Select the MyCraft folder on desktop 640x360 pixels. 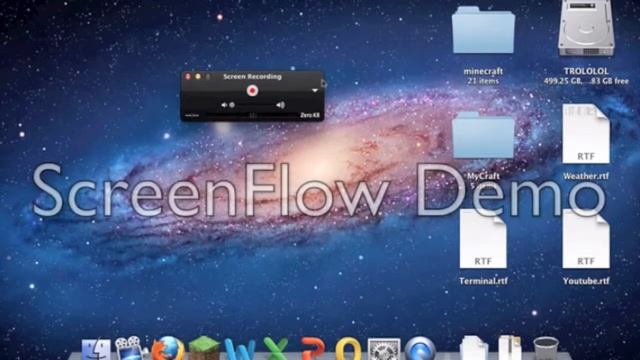(x=483, y=135)
